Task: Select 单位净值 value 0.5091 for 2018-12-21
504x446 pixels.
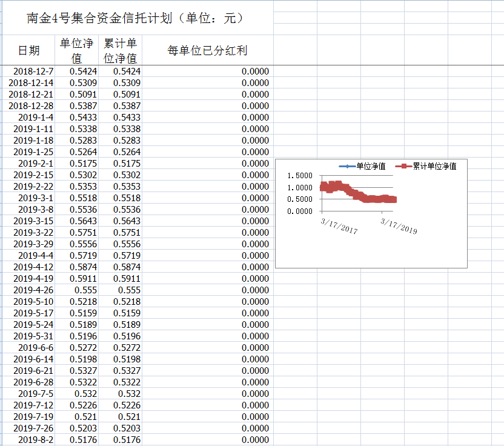Action: coord(76,94)
